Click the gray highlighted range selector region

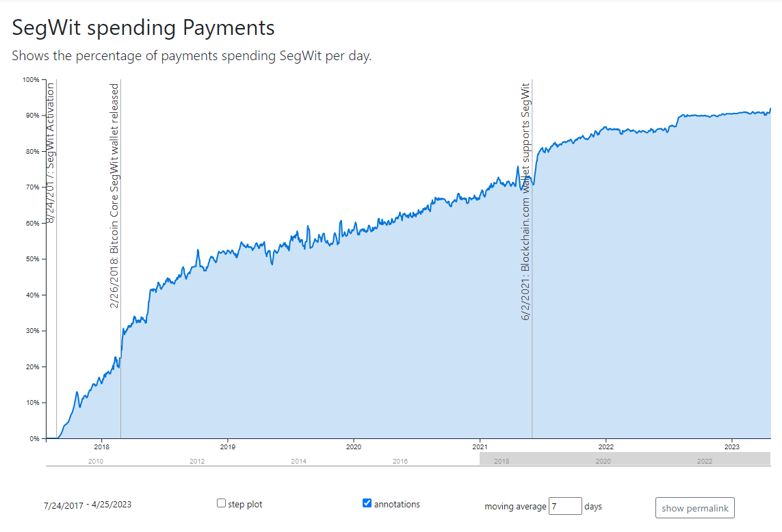click(x=625, y=459)
